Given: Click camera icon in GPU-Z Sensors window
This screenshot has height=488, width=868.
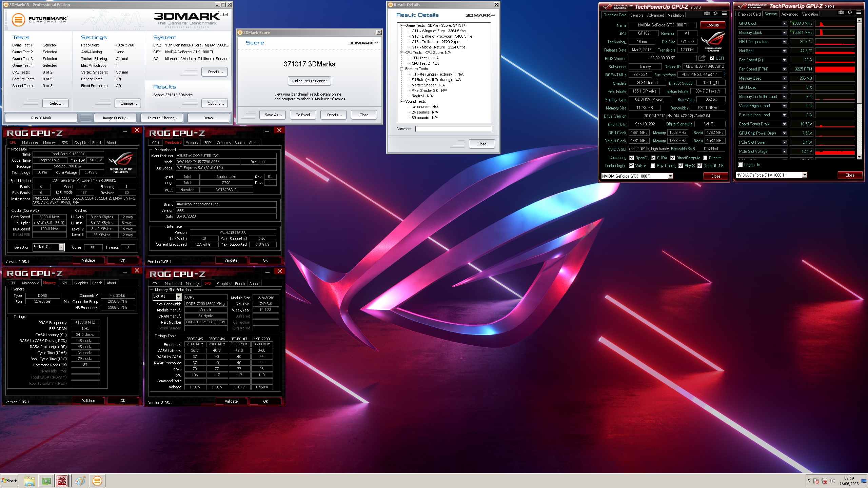Looking at the screenshot, I should [x=841, y=13].
